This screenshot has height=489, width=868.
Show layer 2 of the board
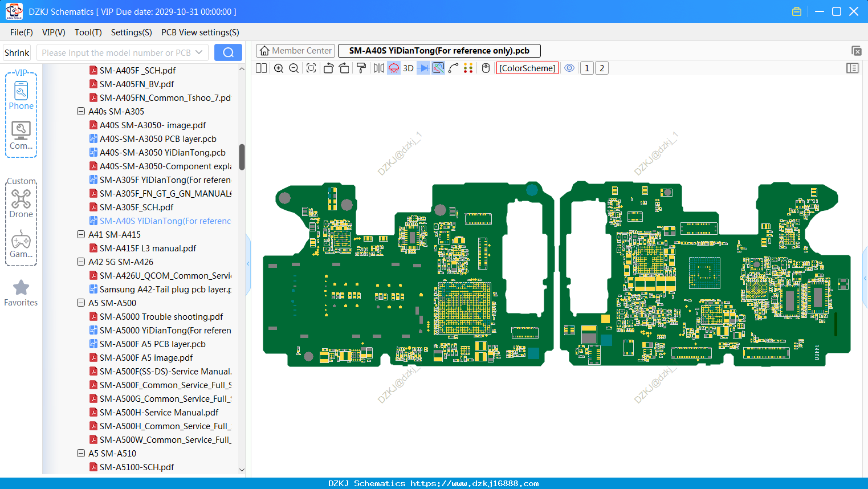pyautogui.click(x=602, y=68)
